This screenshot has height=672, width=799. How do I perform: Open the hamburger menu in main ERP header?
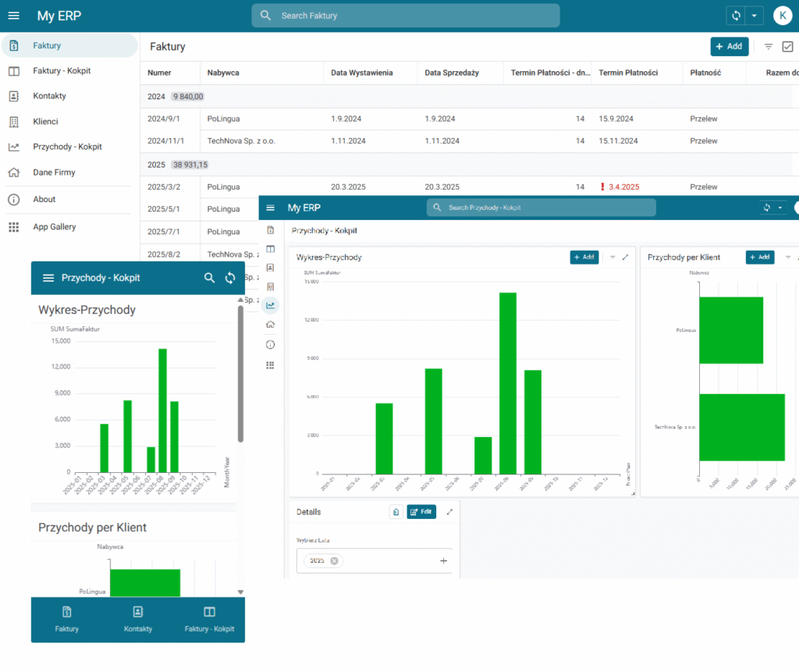[x=13, y=16]
